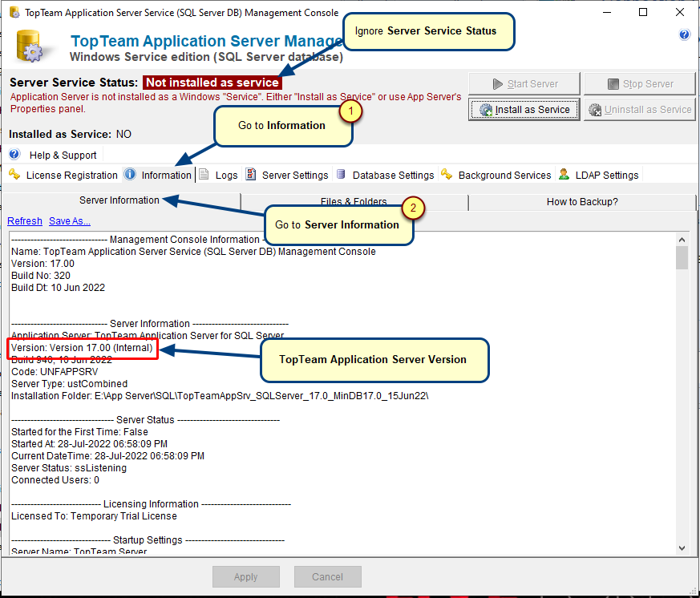Click the 'Server Type: ustCombined' line
Screen dimensions: 700x598
click(69, 384)
